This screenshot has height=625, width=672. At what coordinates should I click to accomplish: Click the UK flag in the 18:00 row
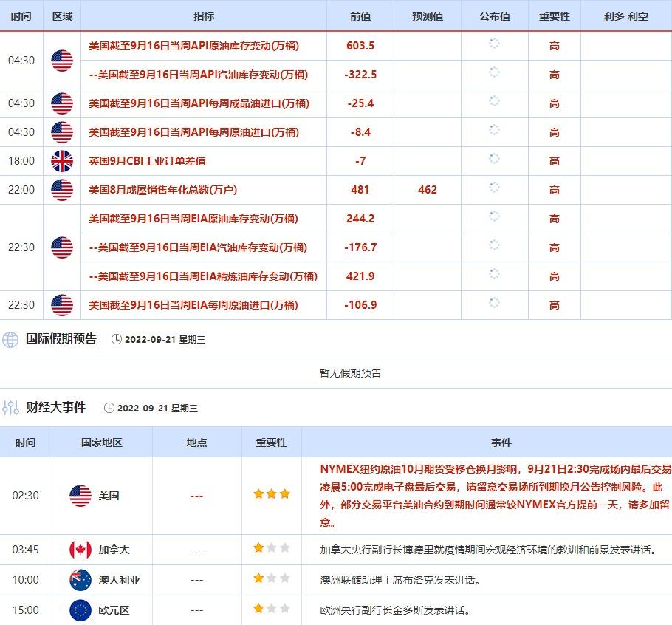click(62, 161)
